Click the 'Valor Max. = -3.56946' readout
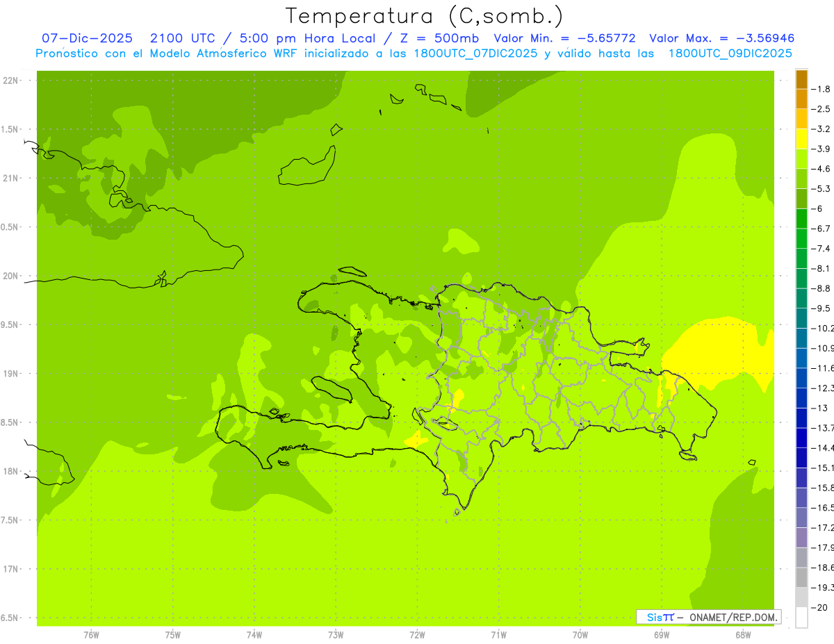The width and height of the screenshot is (834, 644). 721,38
